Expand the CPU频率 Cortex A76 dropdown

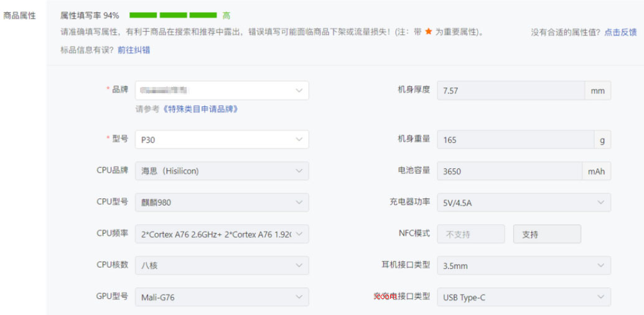click(222, 234)
